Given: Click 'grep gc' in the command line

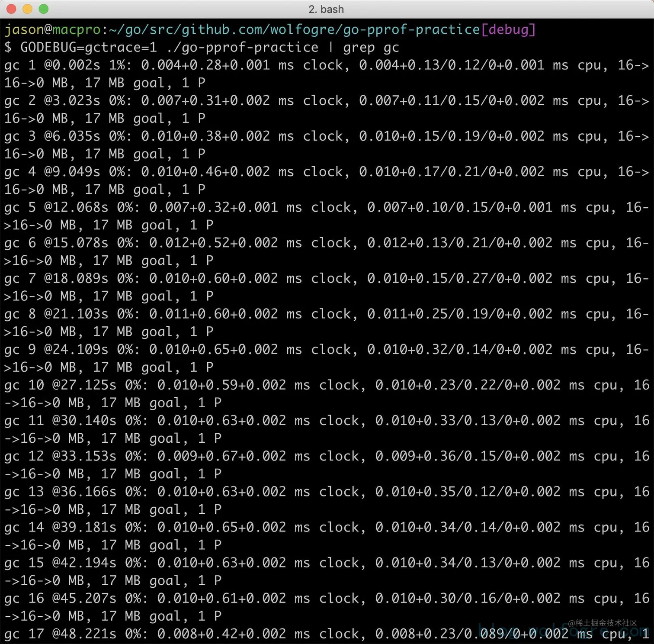Looking at the screenshot, I should click(x=371, y=48).
